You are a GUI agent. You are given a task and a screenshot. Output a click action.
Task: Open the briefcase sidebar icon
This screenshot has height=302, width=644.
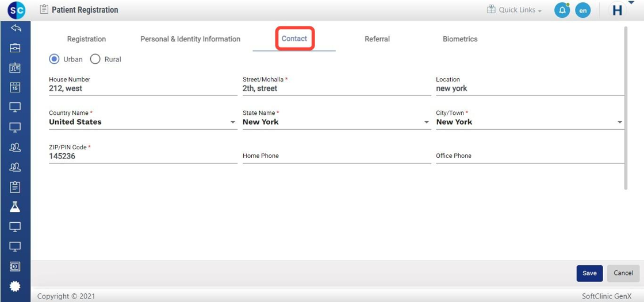point(15,48)
